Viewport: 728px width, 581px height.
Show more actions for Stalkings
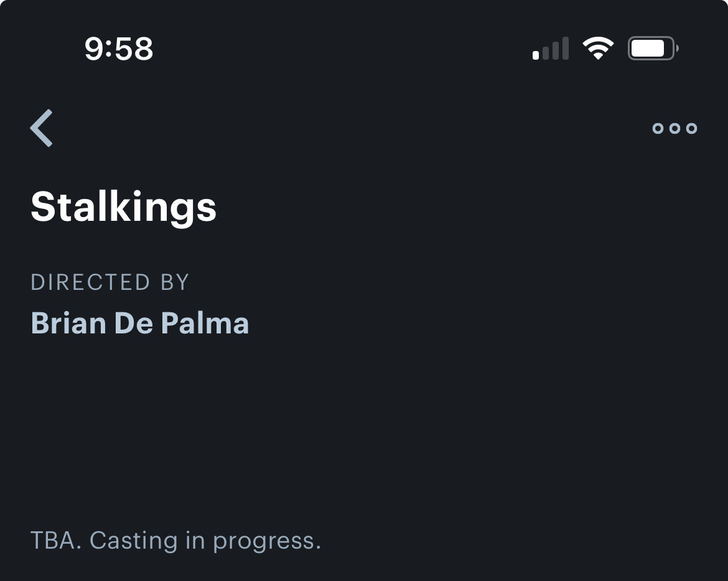coord(674,128)
